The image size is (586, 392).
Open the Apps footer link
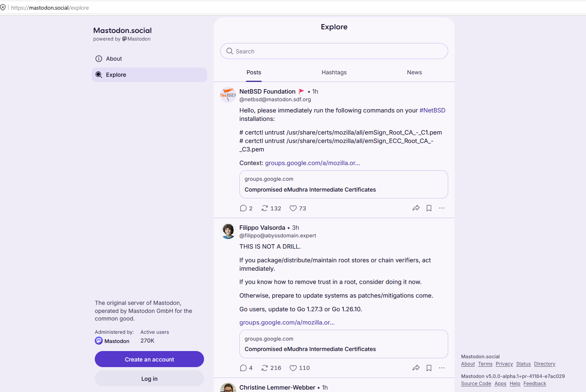pyautogui.click(x=500, y=384)
